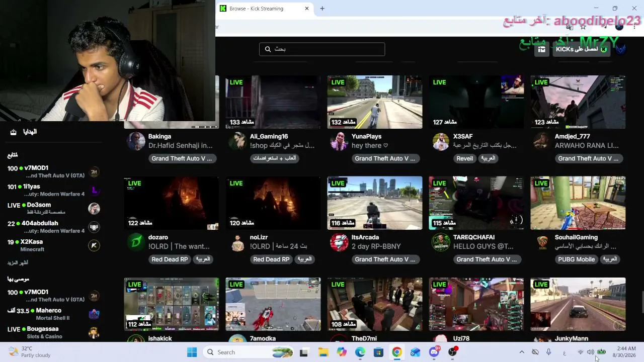This screenshot has width=644, height=362.
Task: Click the Kick search field
Action: click(x=322, y=49)
